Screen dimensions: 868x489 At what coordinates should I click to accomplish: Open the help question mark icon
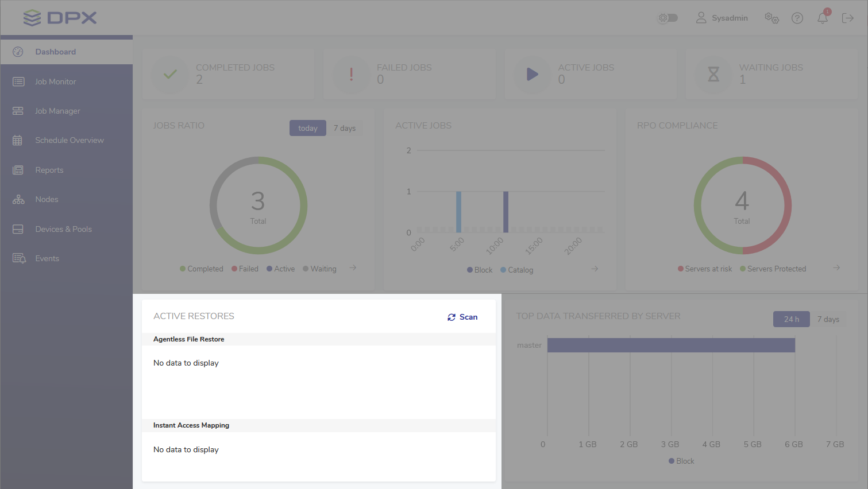(797, 18)
